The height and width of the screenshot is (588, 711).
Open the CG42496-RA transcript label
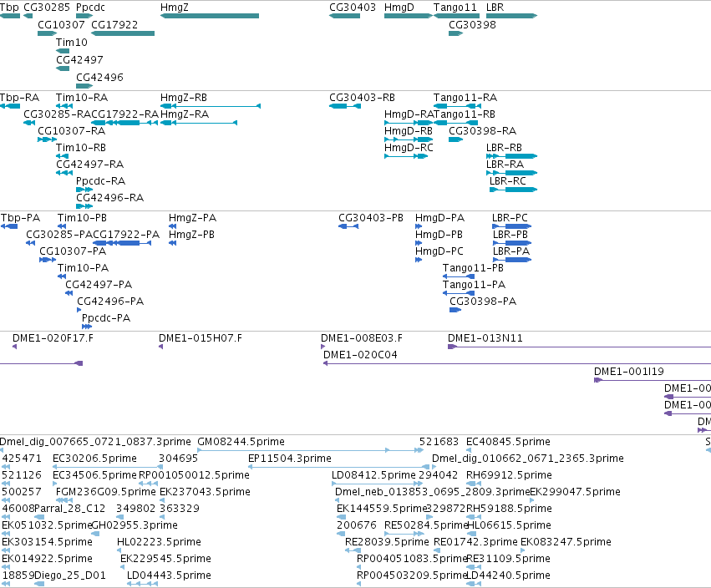[109, 198]
